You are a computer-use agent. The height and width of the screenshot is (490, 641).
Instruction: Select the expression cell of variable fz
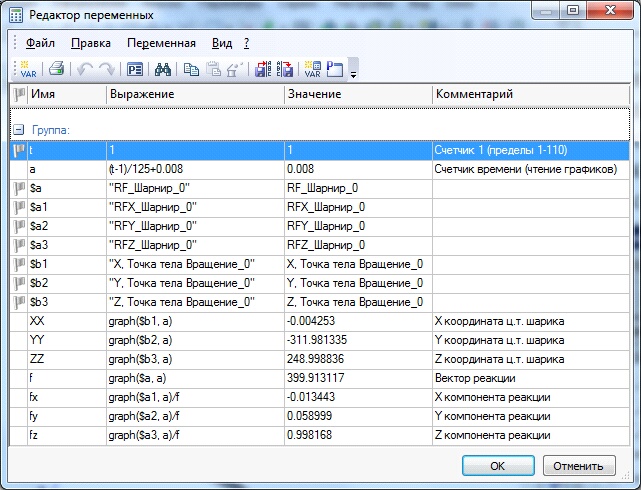tap(195, 435)
